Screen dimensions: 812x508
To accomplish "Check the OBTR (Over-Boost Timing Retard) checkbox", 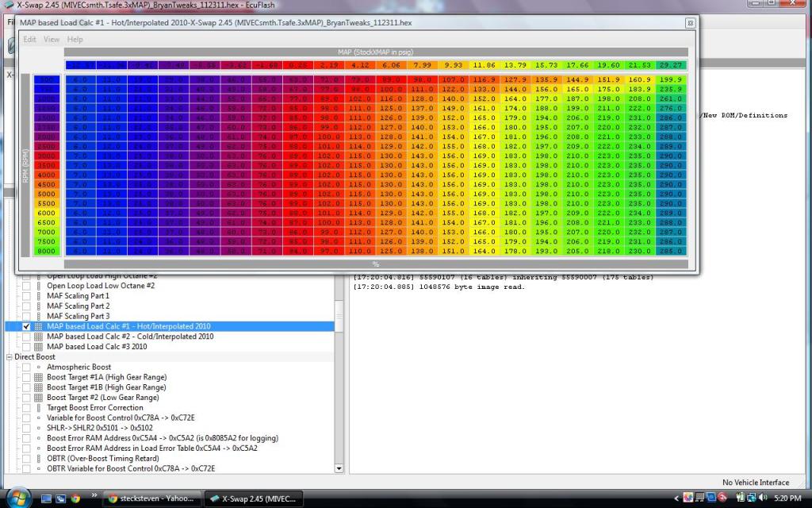I will pyautogui.click(x=26, y=459).
